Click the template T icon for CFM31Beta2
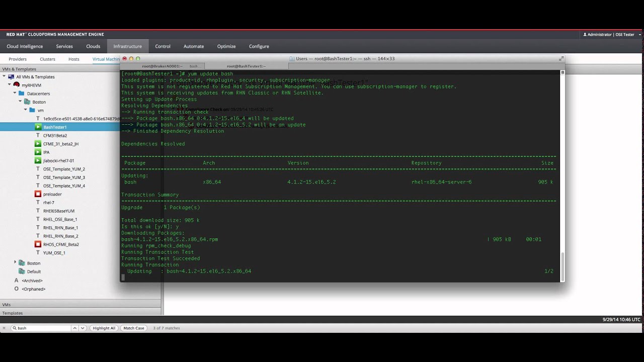 tap(38, 135)
